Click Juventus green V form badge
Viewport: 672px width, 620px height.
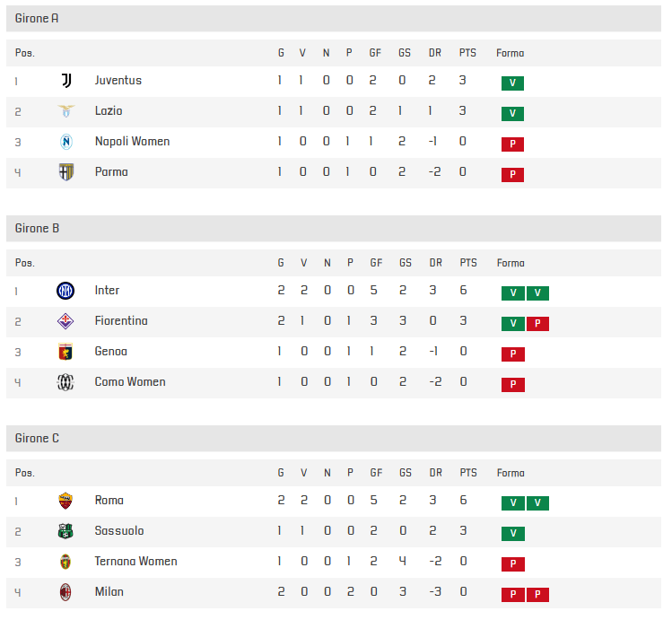[x=512, y=83]
